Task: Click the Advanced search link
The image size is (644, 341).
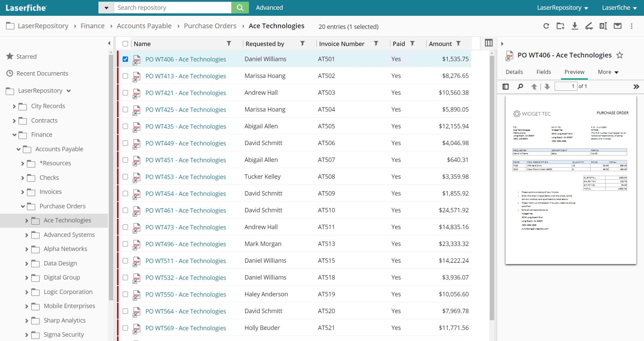Action: tap(269, 8)
